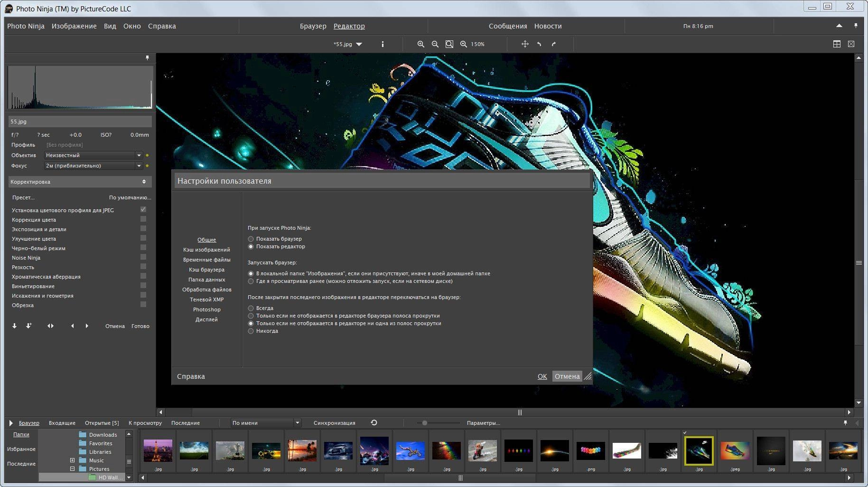Go to previous image arrow in left panel
Screen dimensions: 868x487
coord(72,326)
